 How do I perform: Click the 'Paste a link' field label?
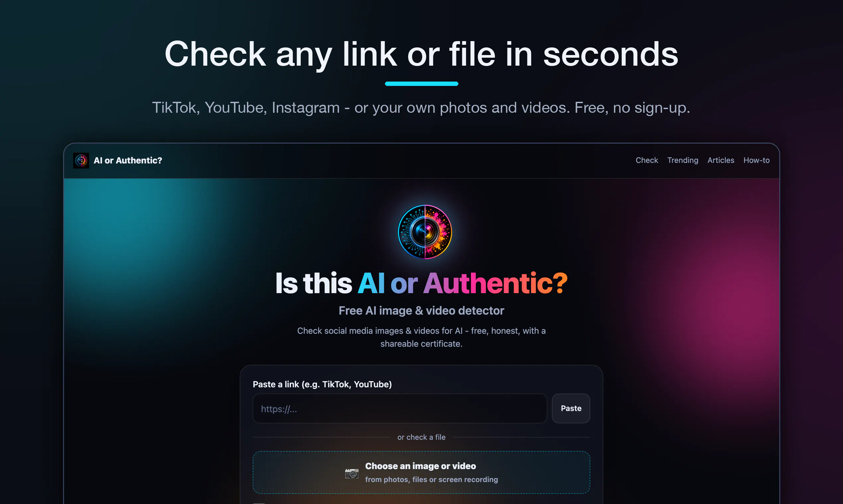[322, 384]
